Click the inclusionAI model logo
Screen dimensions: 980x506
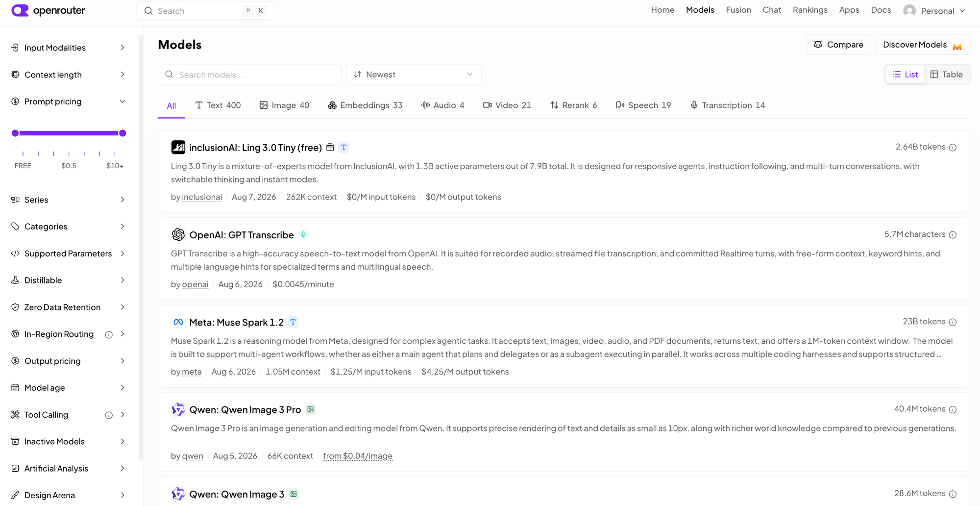[178, 147]
